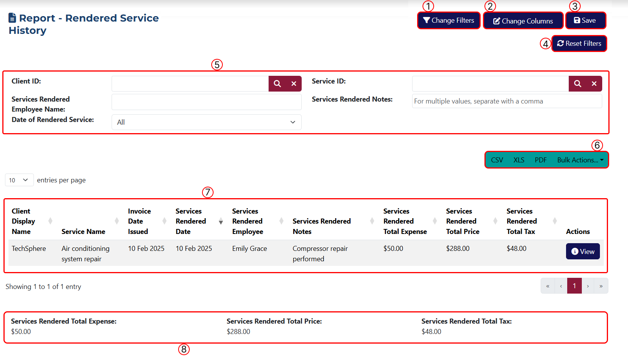Image resolution: width=628 pixels, height=364 pixels.
Task: Toggle sorting on Services Rendered Total Price
Action: coord(495,221)
